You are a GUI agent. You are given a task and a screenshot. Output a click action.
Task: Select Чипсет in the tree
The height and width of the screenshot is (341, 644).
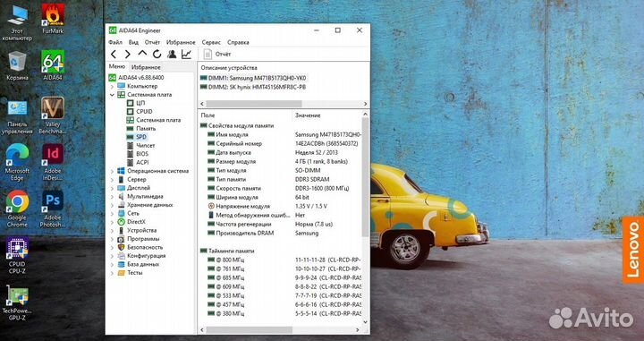click(x=140, y=145)
